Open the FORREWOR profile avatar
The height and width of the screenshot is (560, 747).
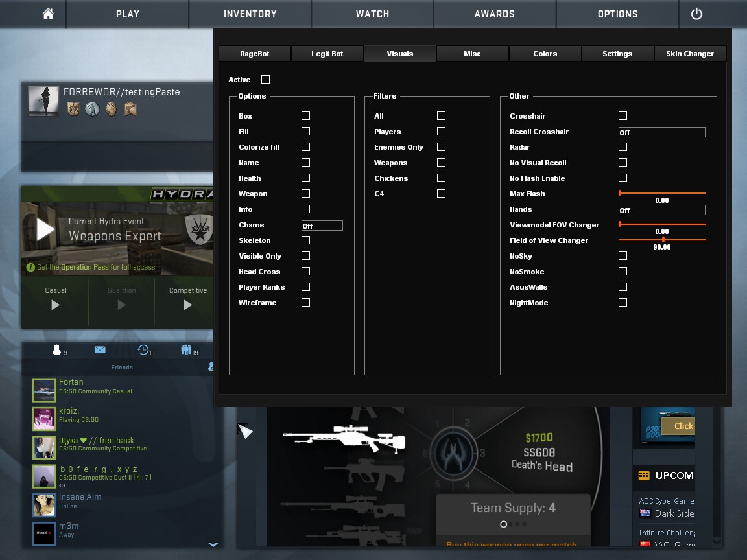coord(43,100)
